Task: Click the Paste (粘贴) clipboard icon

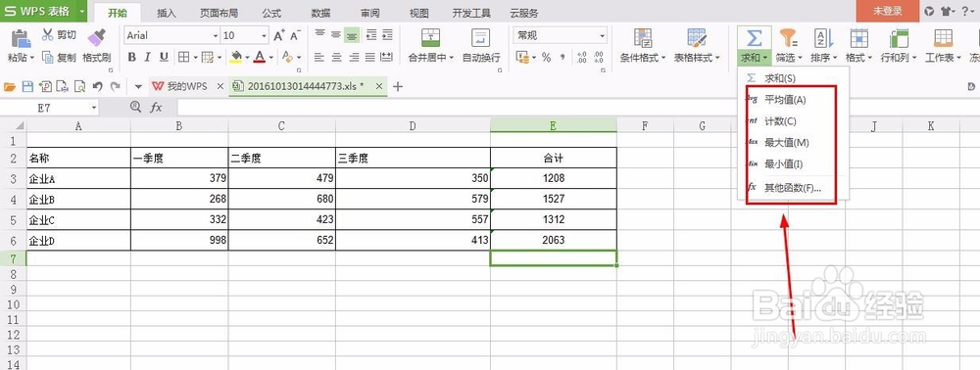Action: (x=21, y=37)
